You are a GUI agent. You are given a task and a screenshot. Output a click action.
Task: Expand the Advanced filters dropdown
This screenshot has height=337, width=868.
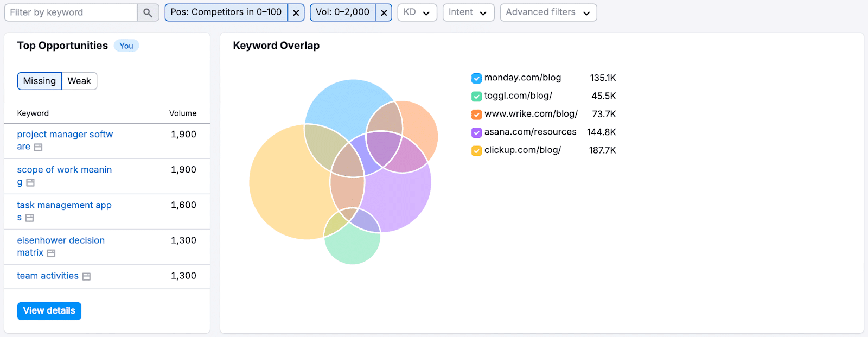pos(548,12)
